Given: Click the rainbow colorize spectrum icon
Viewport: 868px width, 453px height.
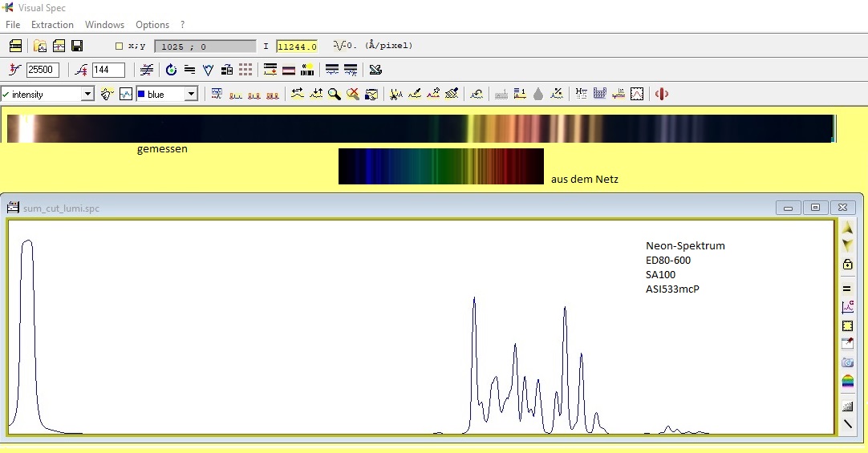Looking at the screenshot, I should click(x=847, y=381).
